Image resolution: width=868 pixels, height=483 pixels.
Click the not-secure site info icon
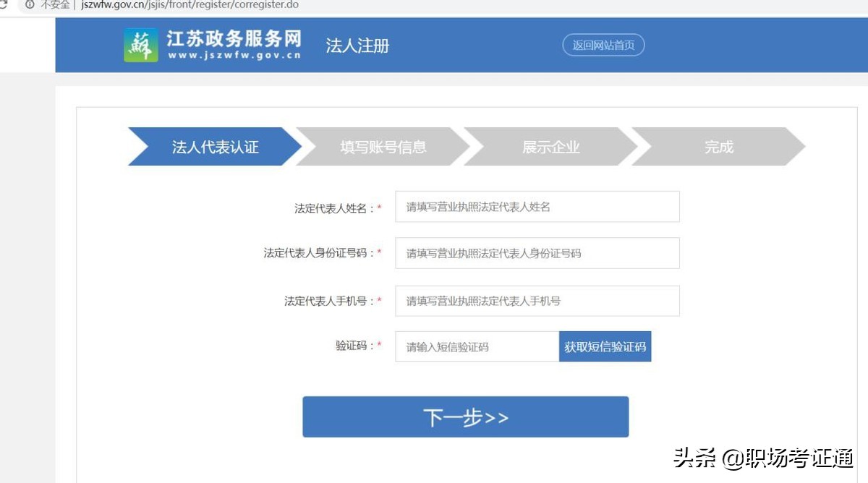(30, 5)
